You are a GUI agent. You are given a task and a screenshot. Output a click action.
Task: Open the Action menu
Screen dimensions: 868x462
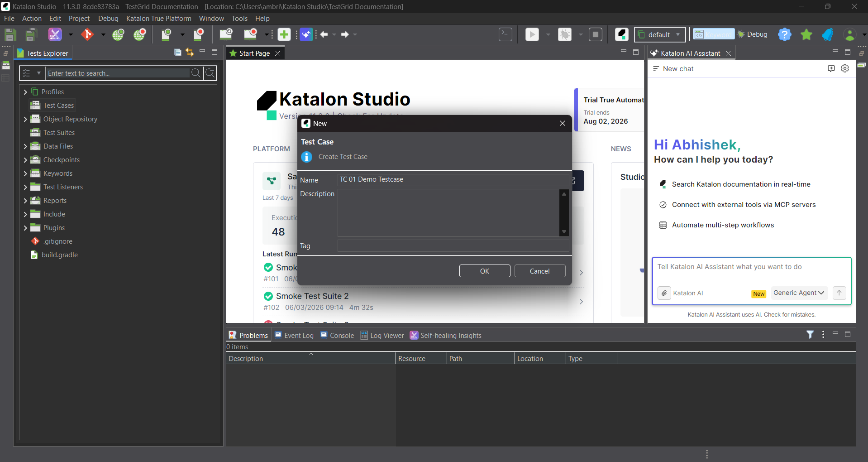32,18
